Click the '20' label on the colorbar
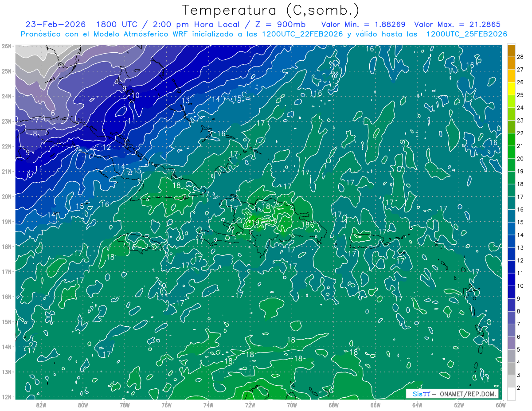Image resolution: width=532 pixels, height=411 pixels. pos(520,158)
